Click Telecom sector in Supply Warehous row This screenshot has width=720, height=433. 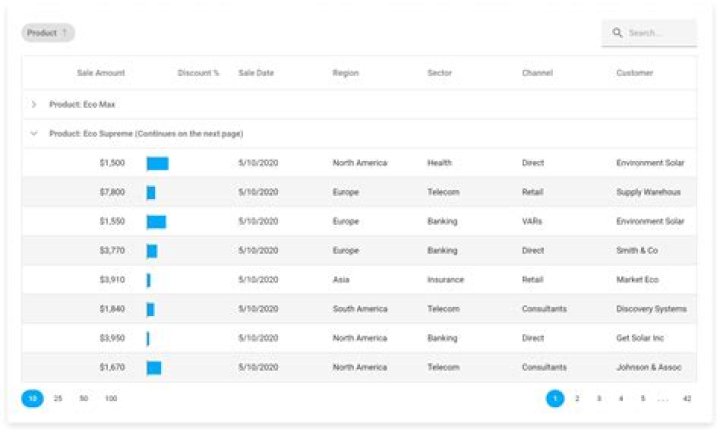click(x=443, y=192)
